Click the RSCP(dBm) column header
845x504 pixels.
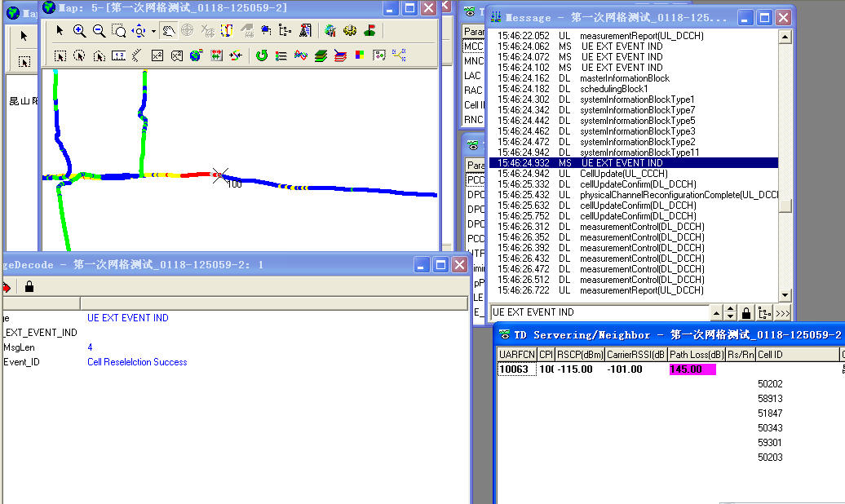579,355
